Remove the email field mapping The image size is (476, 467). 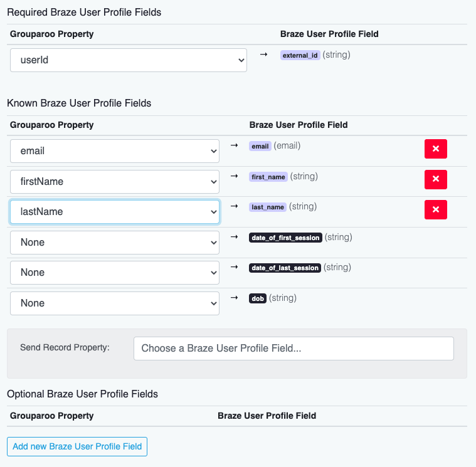tap(435, 149)
